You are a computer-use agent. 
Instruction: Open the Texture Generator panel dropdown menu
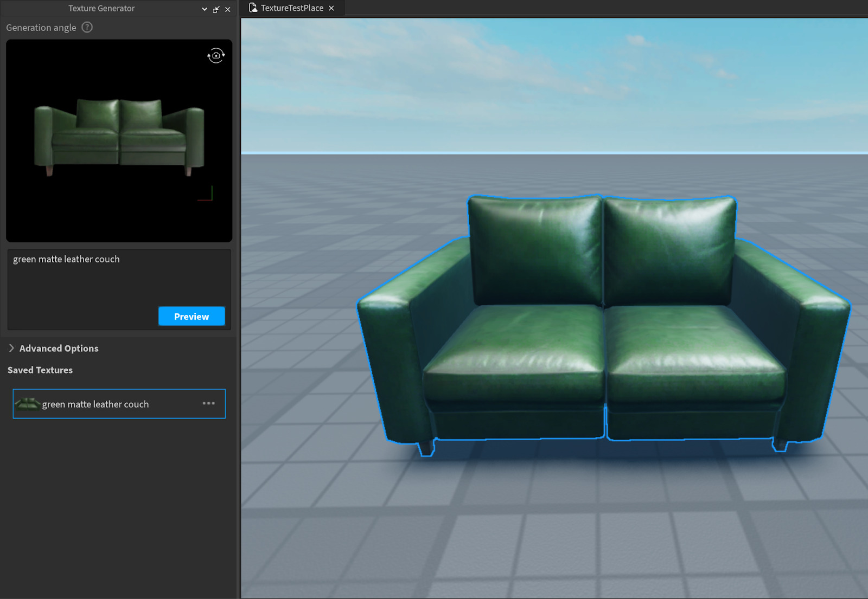click(x=205, y=9)
